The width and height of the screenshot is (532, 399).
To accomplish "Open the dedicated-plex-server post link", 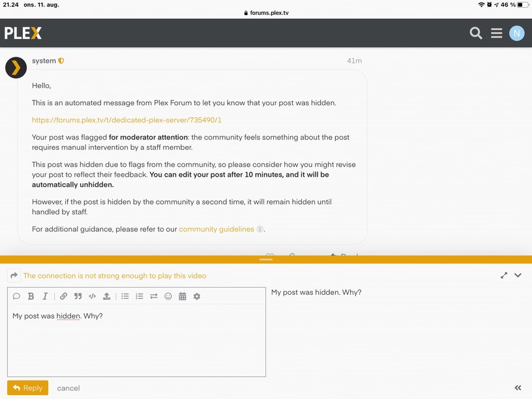I will [126, 120].
